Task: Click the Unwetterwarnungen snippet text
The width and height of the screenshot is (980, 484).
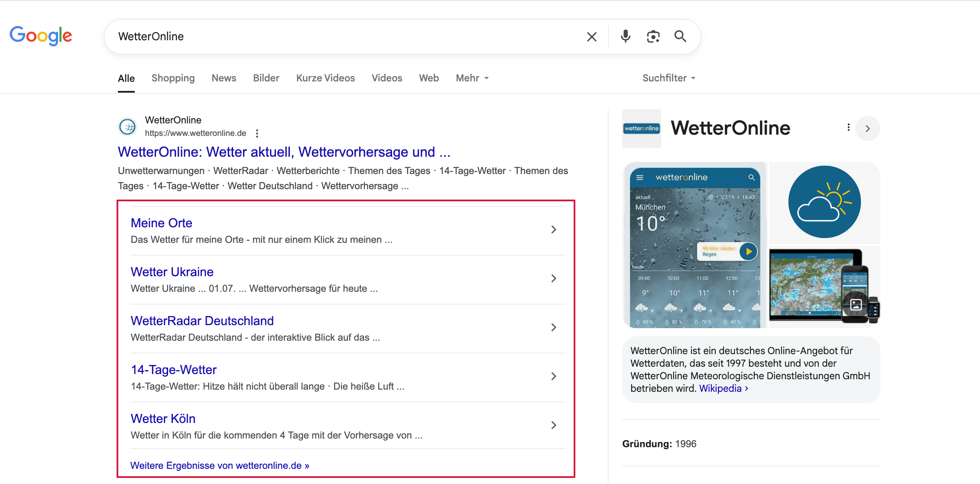Action: (x=161, y=171)
